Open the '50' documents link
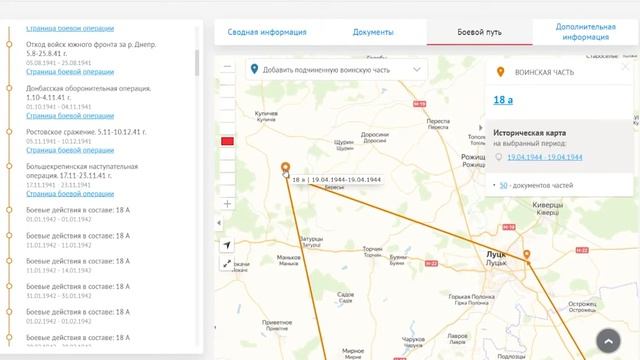 tap(503, 185)
